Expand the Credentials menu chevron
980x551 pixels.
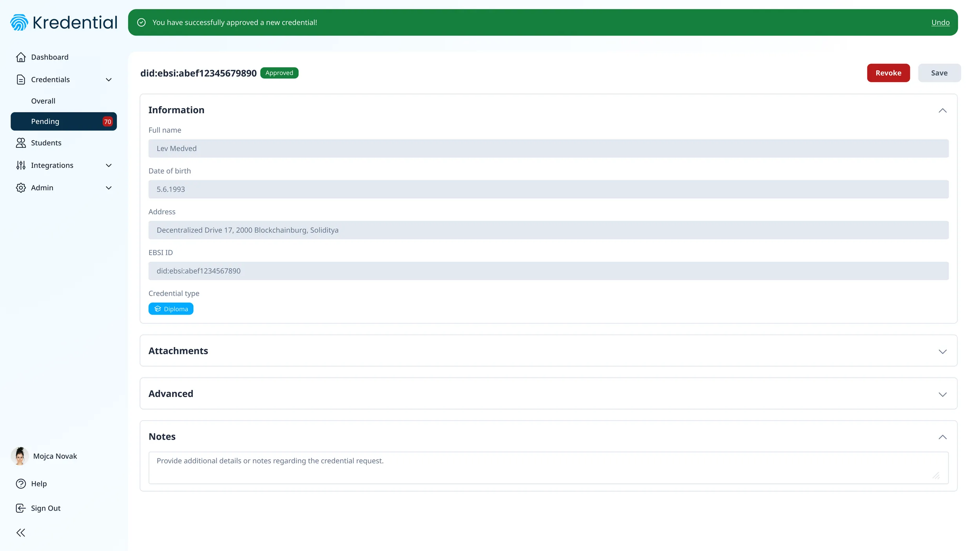[x=109, y=80]
